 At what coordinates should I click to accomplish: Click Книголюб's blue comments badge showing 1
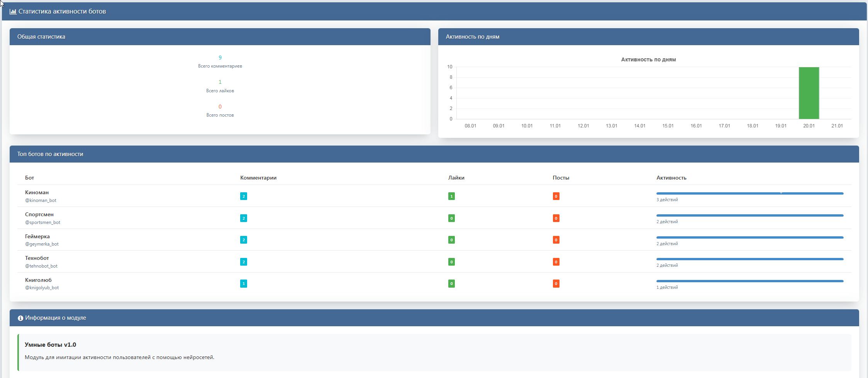(x=243, y=284)
